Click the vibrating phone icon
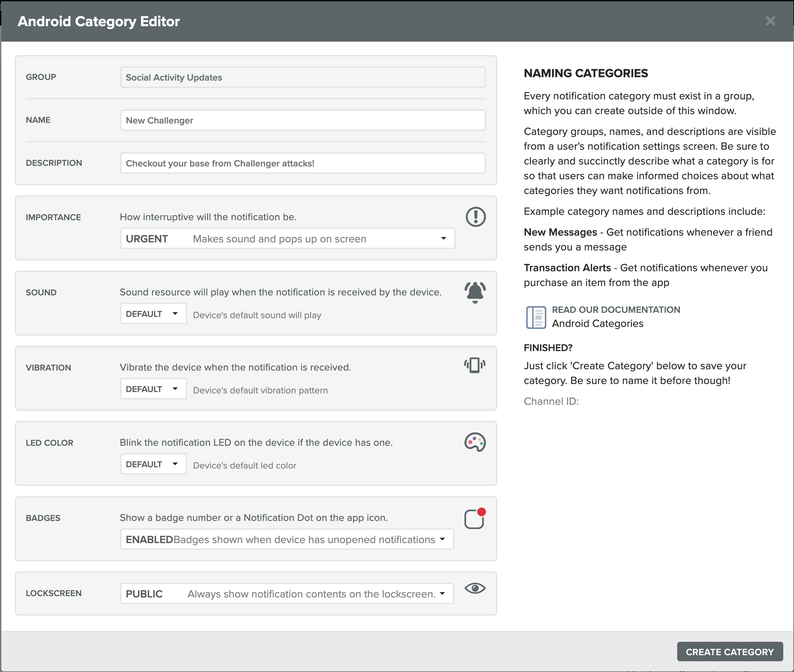 click(475, 365)
